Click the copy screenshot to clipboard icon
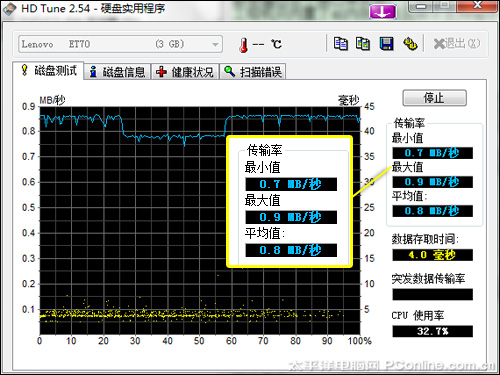The width and height of the screenshot is (500, 375). [363, 44]
